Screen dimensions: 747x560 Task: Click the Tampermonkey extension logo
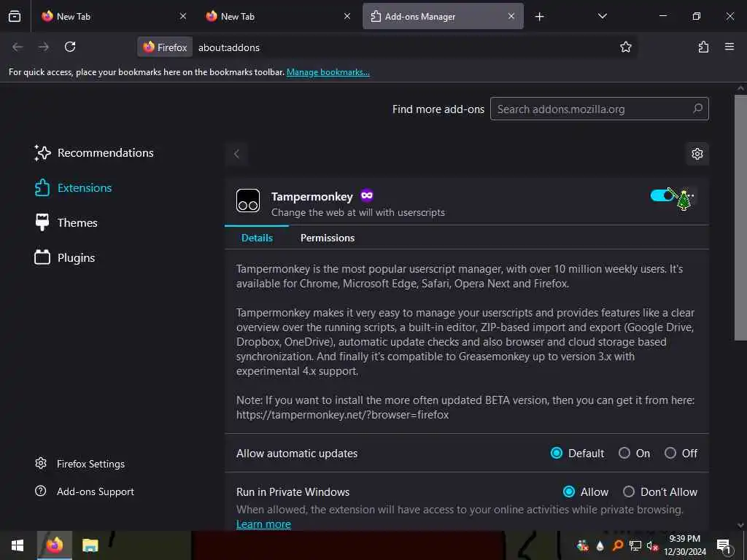[248, 201]
